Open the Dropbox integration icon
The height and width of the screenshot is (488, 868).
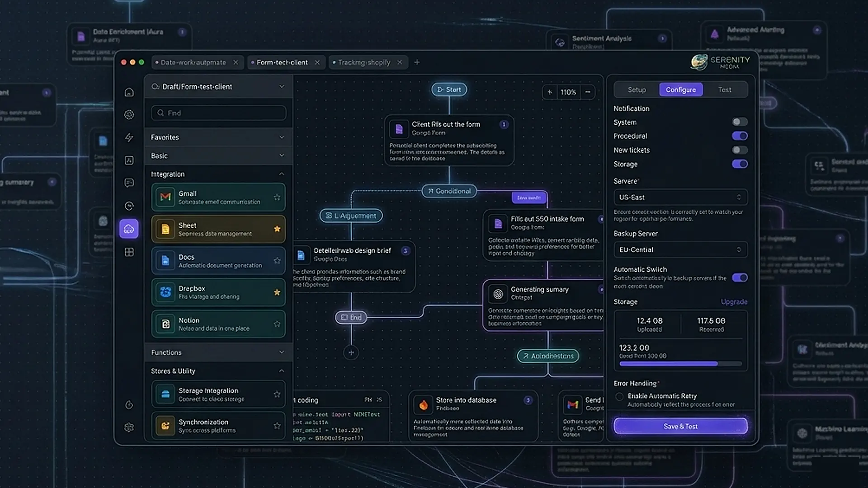coord(165,292)
